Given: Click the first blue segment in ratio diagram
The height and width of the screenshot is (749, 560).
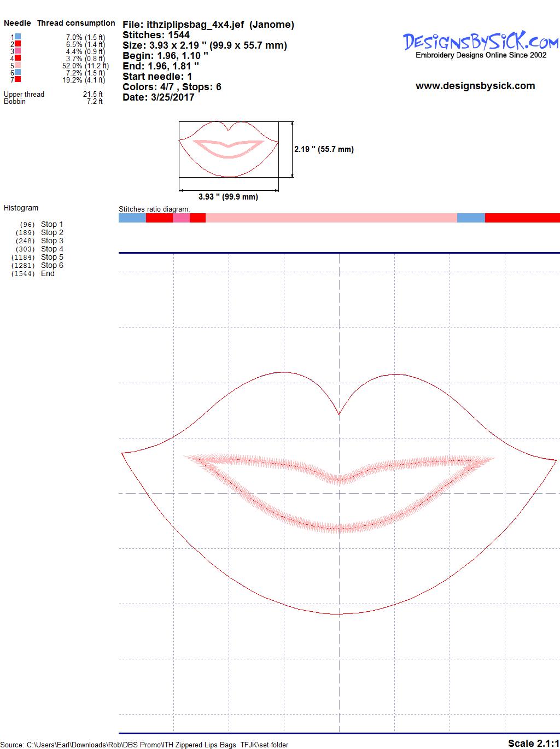Looking at the screenshot, I should 132,218.
